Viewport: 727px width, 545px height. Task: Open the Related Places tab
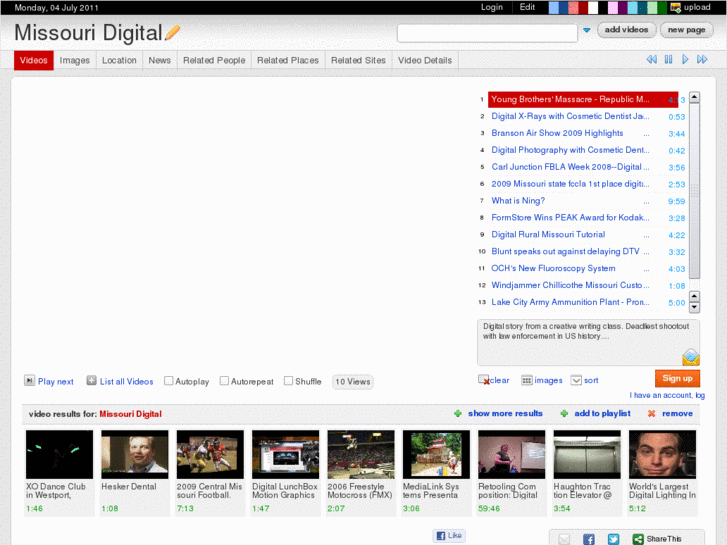click(x=288, y=60)
